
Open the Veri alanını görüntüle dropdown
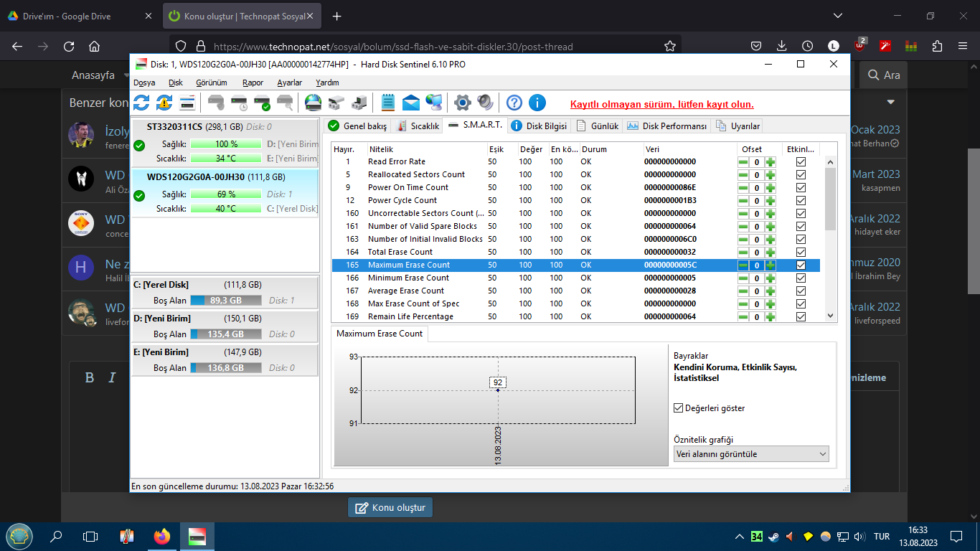[751, 454]
